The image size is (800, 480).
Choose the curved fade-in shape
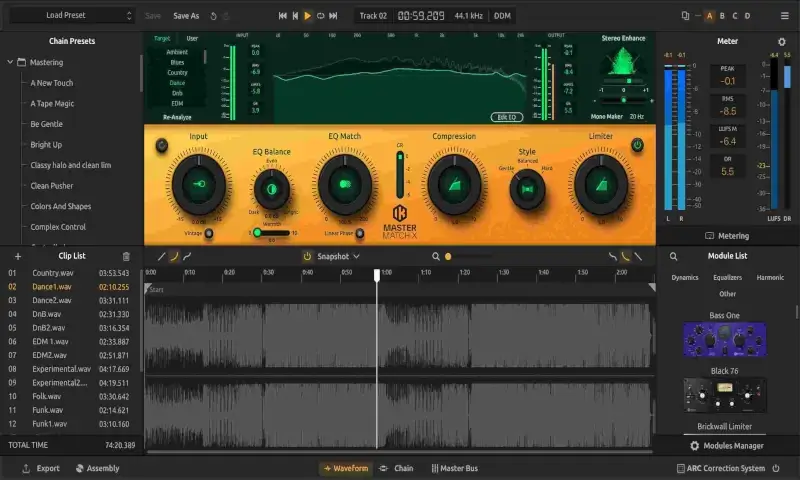pos(174,257)
